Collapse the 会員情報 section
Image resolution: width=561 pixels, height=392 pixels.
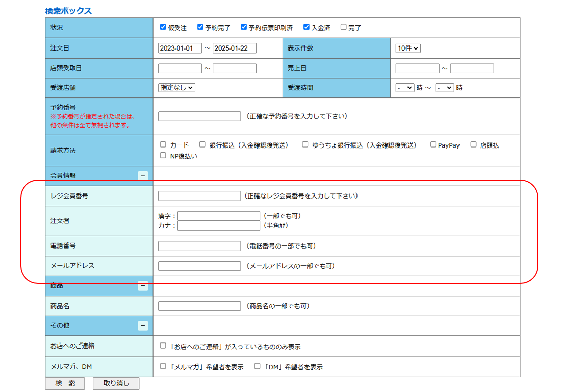[x=143, y=175]
